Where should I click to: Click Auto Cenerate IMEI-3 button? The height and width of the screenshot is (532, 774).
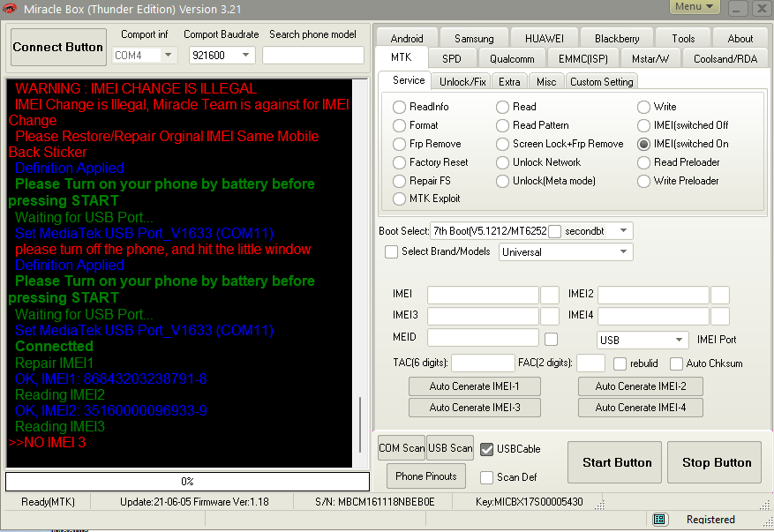click(474, 408)
